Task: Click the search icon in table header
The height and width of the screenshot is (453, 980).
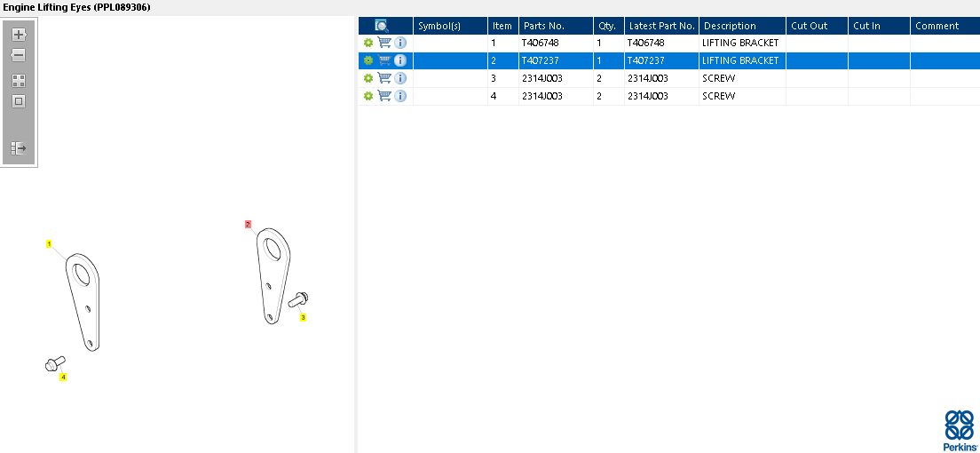Action: [382, 26]
